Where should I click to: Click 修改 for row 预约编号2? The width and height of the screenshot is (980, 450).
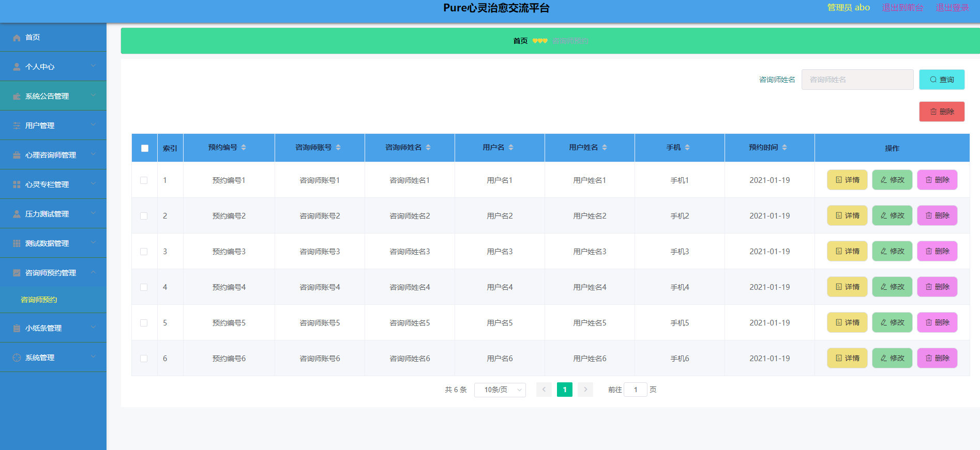point(892,215)
